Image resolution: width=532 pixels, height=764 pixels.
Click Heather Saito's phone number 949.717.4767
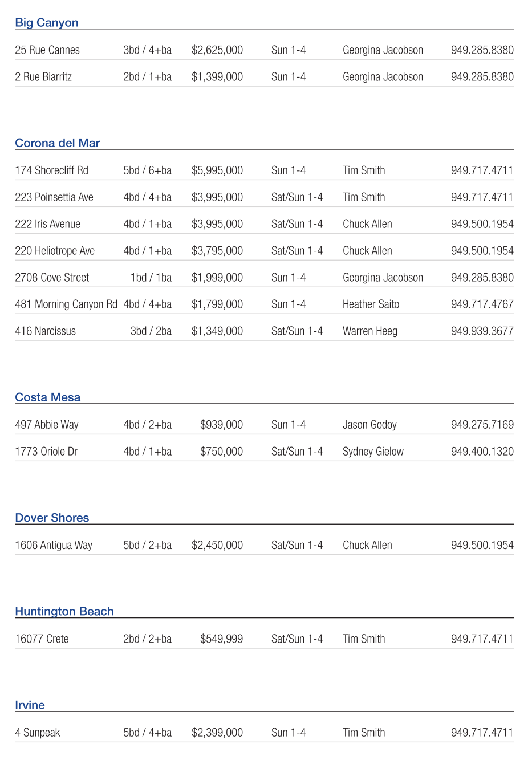pyautogui.click(x=482, y=304)
